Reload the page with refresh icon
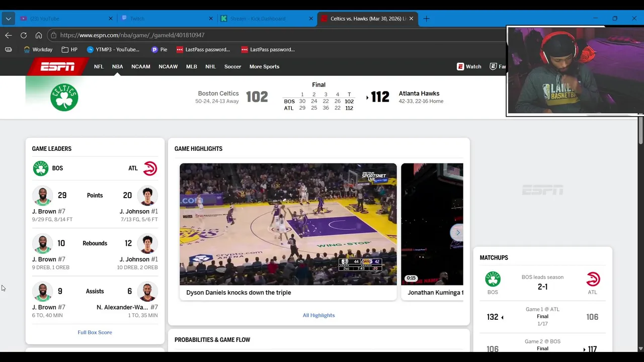644x362 pixels. pos(23,35)
